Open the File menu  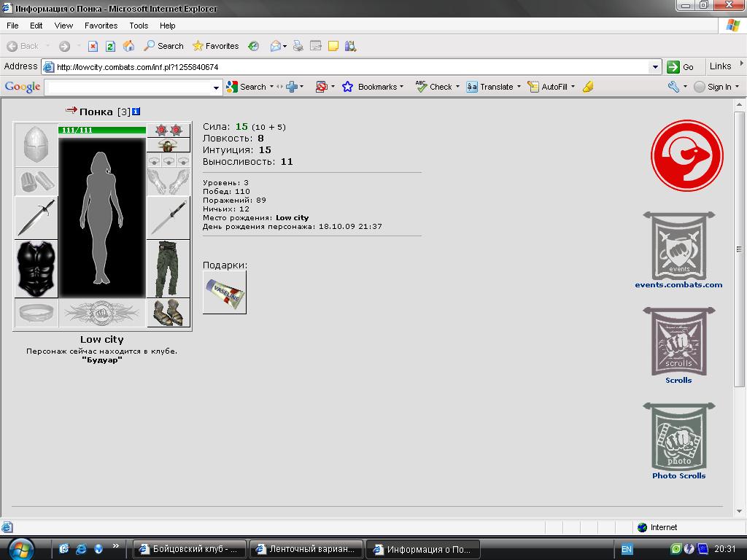tap(13, 26)
